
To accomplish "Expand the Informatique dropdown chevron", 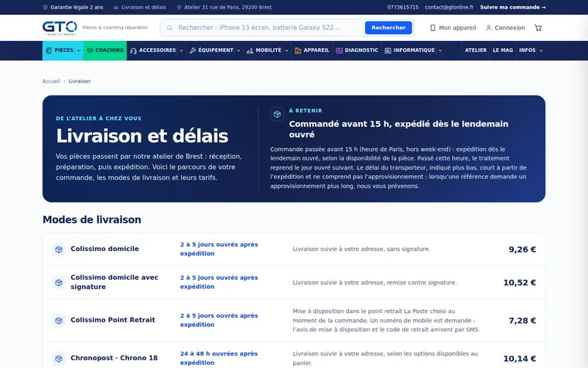I will click(440, 50).
